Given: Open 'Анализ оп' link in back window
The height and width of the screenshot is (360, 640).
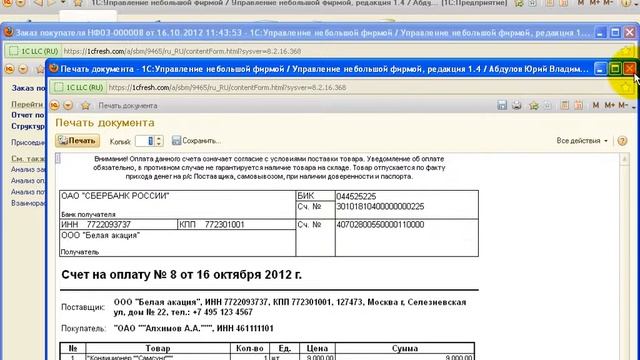Looking at the screenshot, I should [x=28, y=180].
